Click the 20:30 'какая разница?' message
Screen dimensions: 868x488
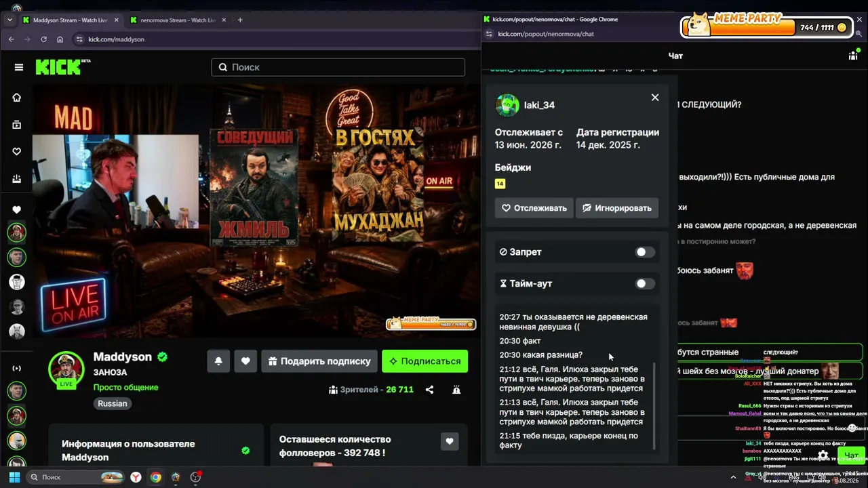[x=541, y=354]
